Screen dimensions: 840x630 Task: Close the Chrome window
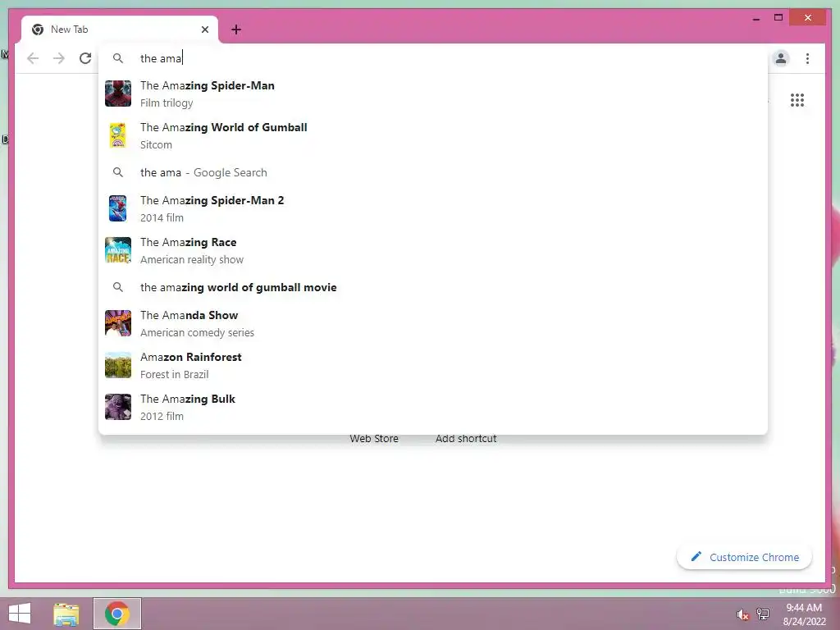click(x=808, y=18)
